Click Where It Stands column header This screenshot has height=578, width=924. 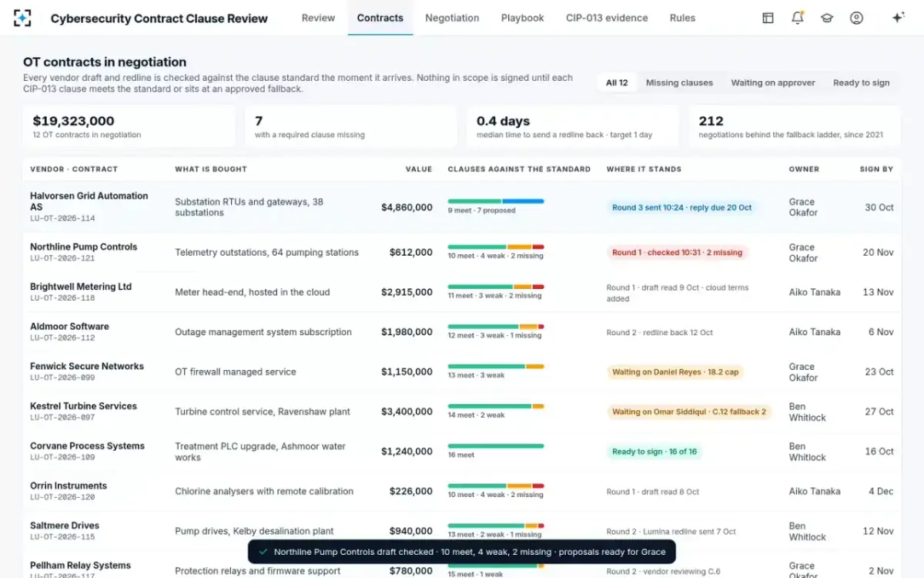point(644,169)
